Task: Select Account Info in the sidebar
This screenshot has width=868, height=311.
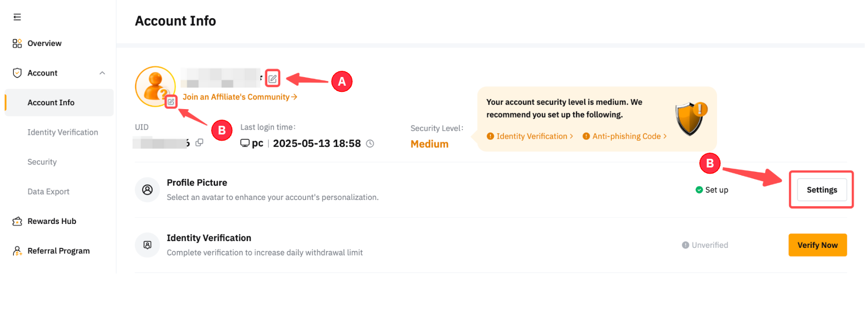Action: pos(51,103)
